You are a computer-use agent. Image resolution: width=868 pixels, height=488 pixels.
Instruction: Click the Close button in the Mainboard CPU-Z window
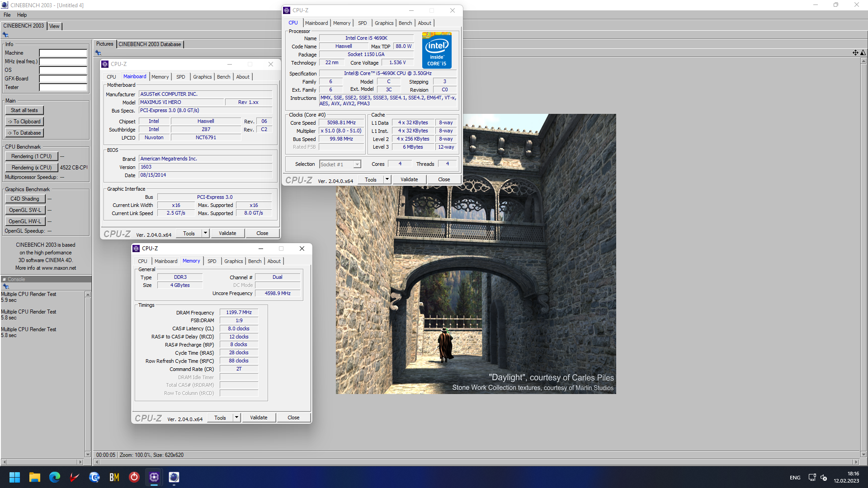tap(262, 233)
